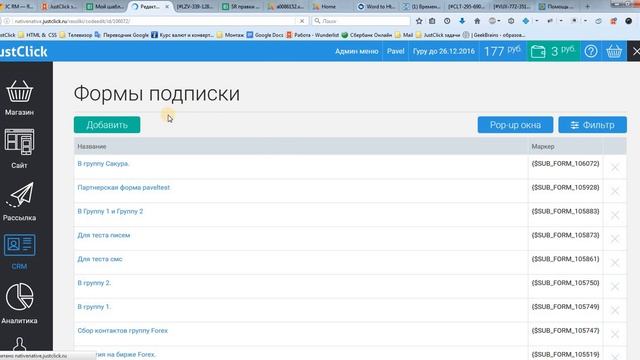
Task: Open the CRM section in the sidebar
Action: pyautogui.click(x=19, y=251)
